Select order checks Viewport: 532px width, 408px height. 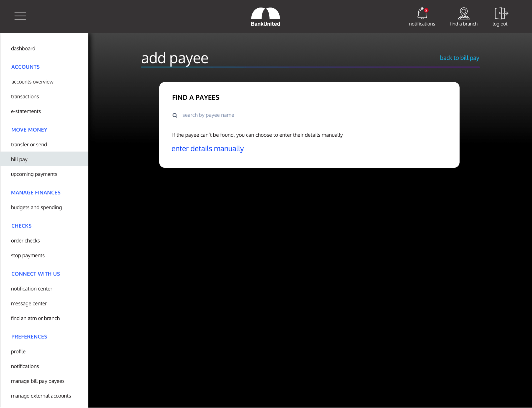25,241
